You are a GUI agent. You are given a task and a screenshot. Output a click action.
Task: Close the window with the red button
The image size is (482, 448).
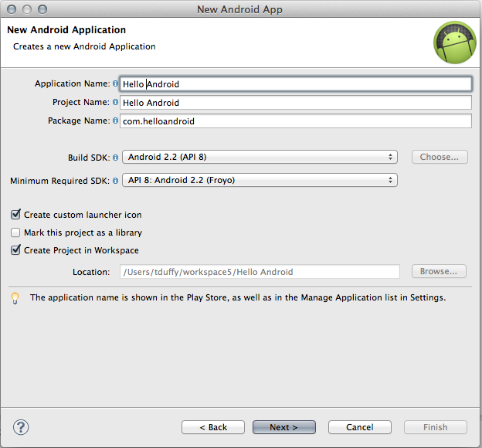[12, 9]
